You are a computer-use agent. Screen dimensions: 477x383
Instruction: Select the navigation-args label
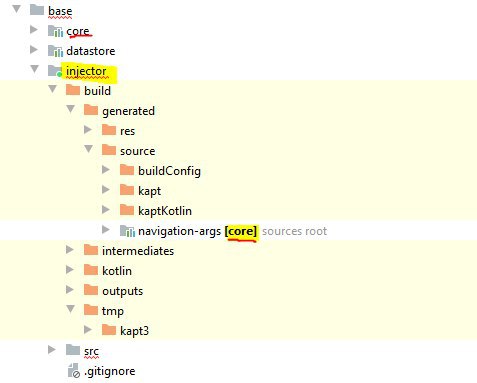[179, 231]
